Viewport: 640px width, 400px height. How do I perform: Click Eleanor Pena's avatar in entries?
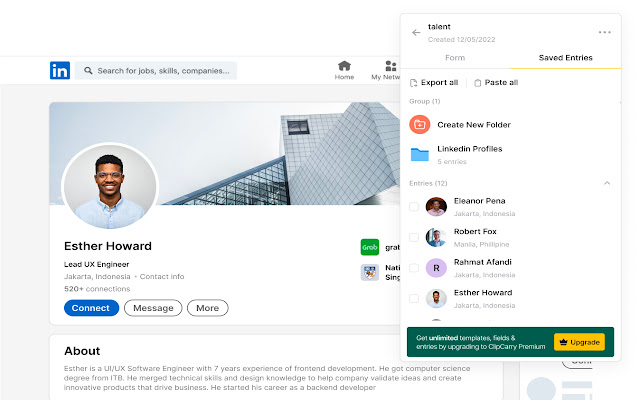[x=436, y=207]
